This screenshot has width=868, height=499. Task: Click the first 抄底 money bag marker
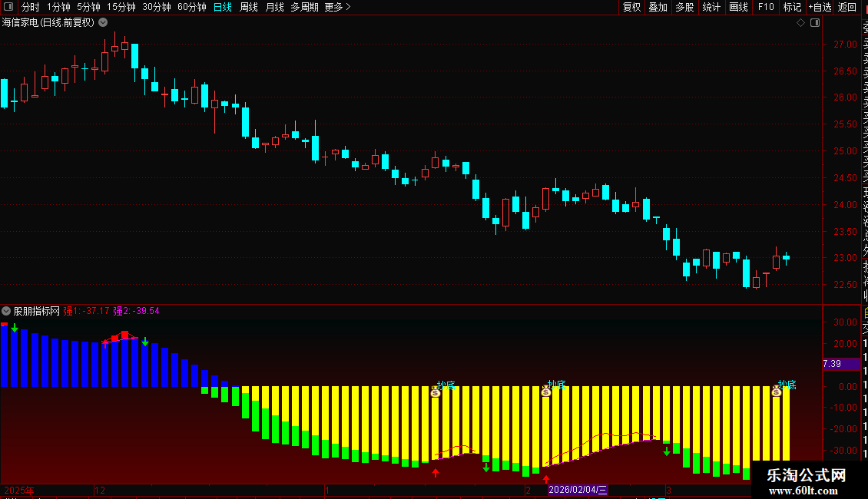pos(436,392)
